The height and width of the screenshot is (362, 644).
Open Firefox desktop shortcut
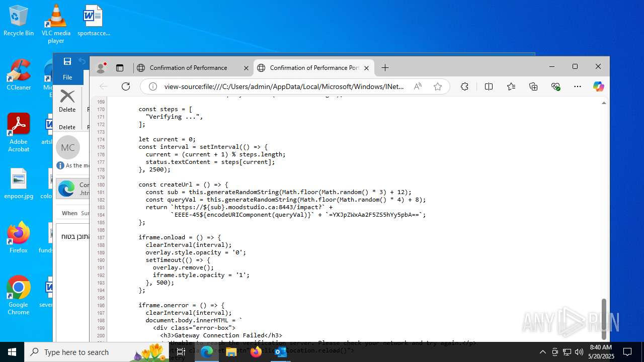click(19, 237)
